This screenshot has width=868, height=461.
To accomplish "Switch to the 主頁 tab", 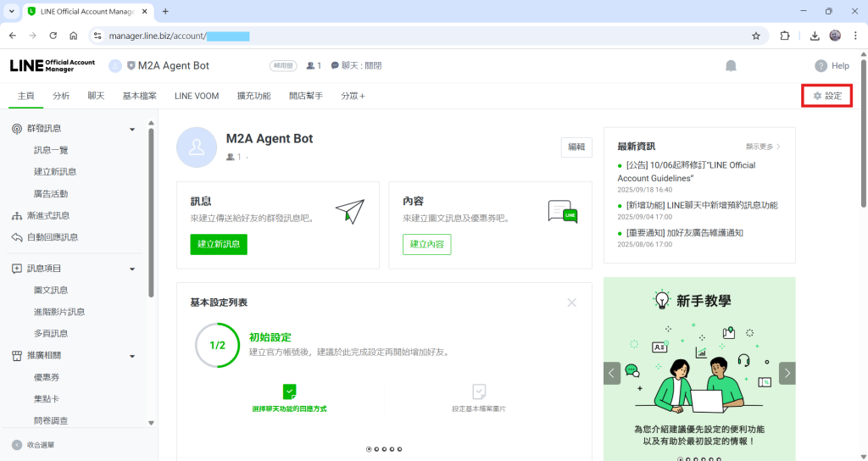I will click(x=26, y=96).
